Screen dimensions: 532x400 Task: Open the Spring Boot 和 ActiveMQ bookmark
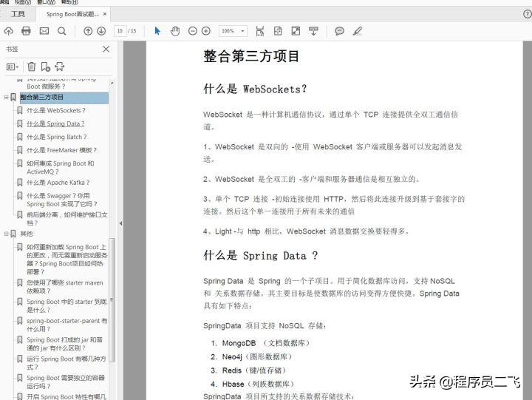point(61,167)
